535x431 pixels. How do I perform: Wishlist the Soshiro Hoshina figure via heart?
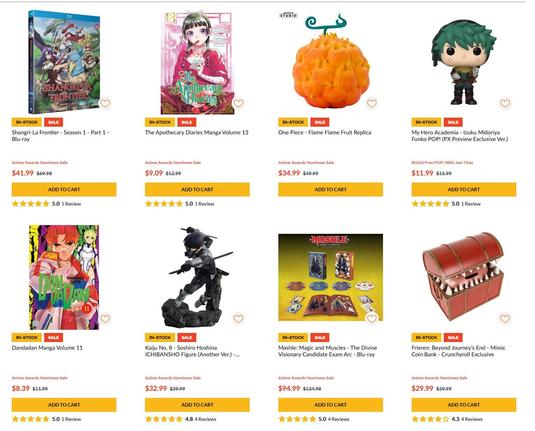pos(238,318)
